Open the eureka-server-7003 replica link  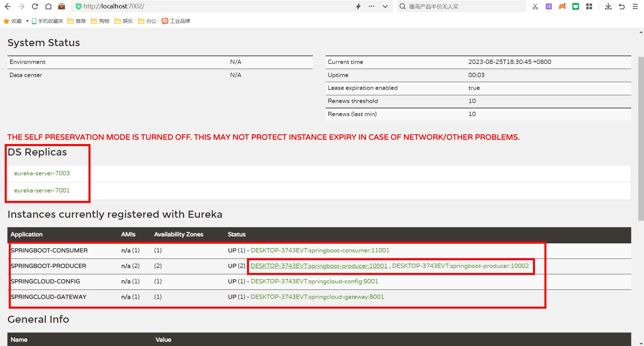pos(42,173)
